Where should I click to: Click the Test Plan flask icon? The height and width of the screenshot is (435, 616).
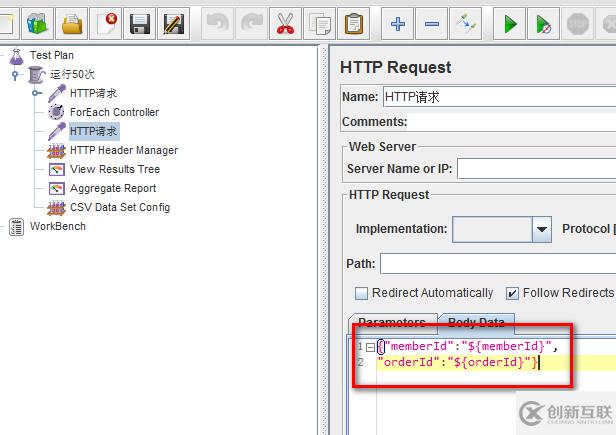pos(16,57)
